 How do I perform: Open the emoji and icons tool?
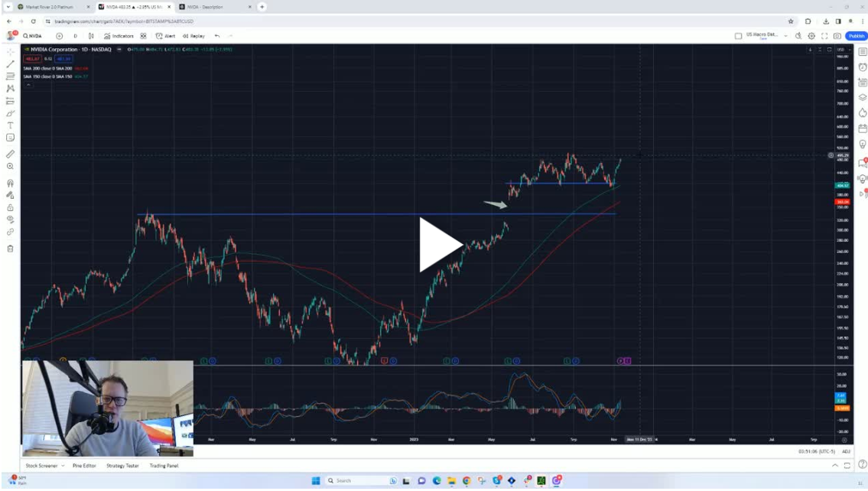[10, 138]
